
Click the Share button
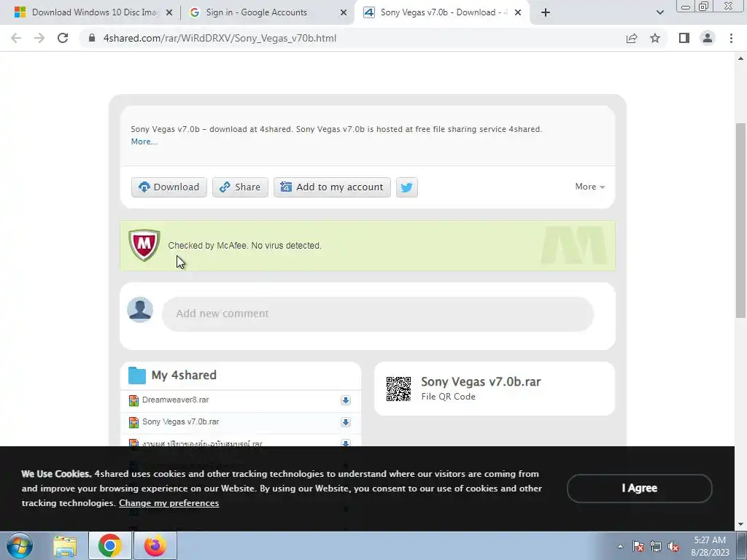(240, 187)
